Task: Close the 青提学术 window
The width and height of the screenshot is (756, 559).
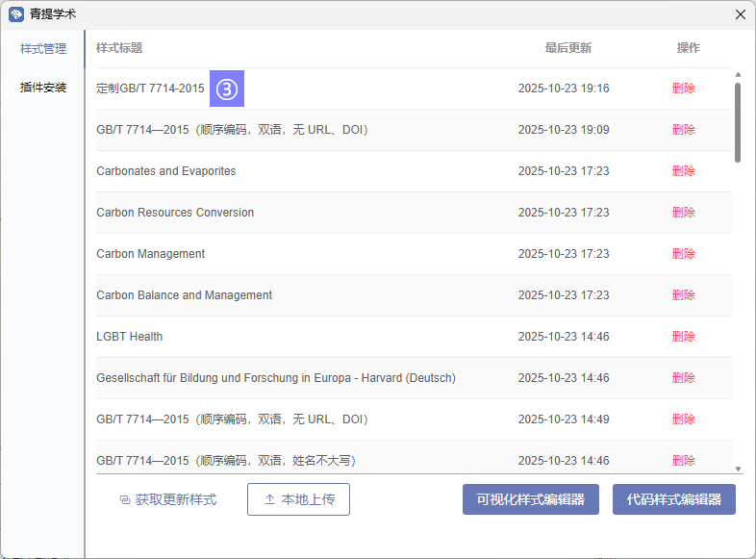Action: [740, 14]
